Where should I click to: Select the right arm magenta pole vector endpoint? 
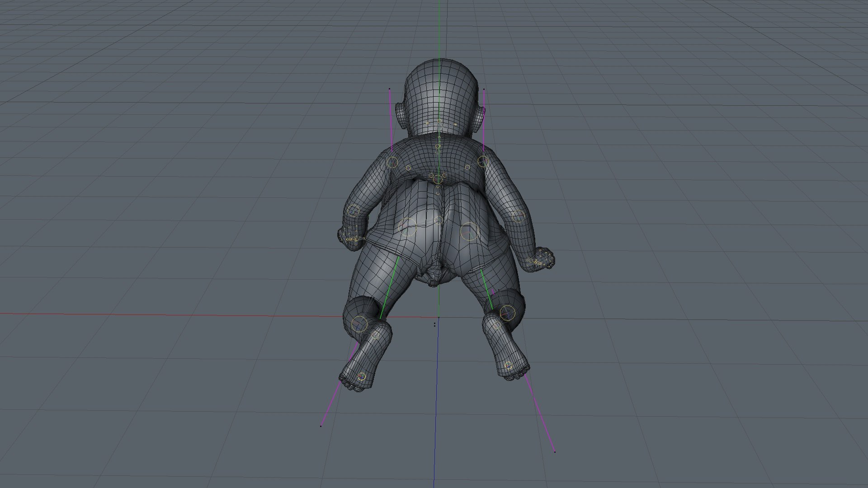484,89
